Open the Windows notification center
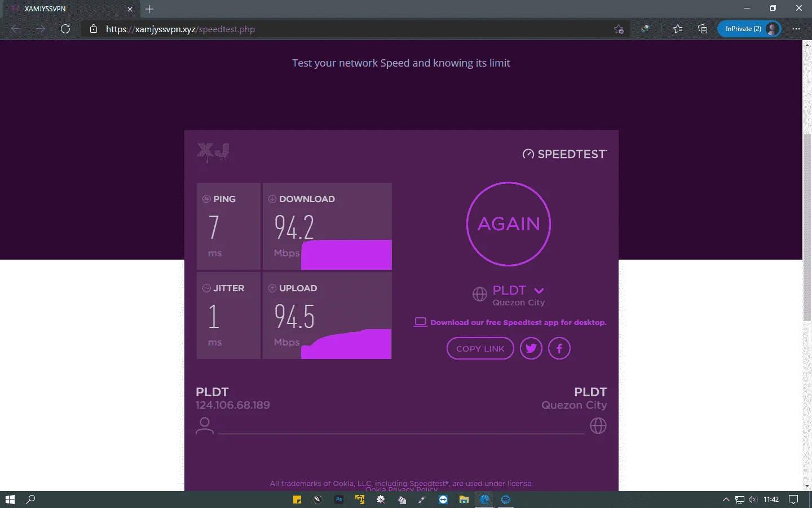The height and width of the screenshot is (508, 812). (793, 500)
